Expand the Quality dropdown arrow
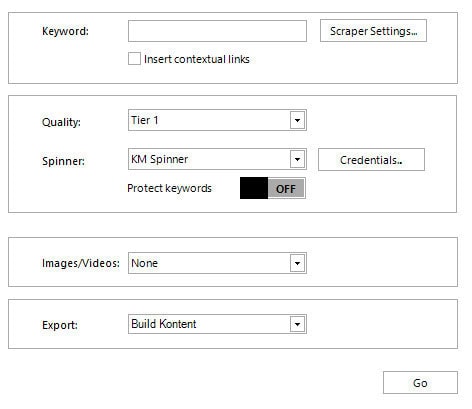The height and width of the screenshot is (409, 472). 297,120
